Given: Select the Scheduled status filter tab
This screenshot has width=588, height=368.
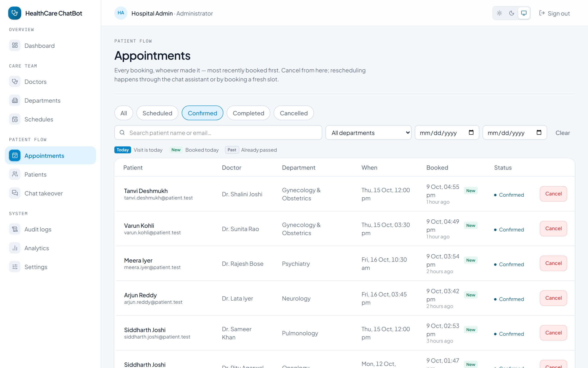Looking at the screenshot, I should [x=157, y=113].
